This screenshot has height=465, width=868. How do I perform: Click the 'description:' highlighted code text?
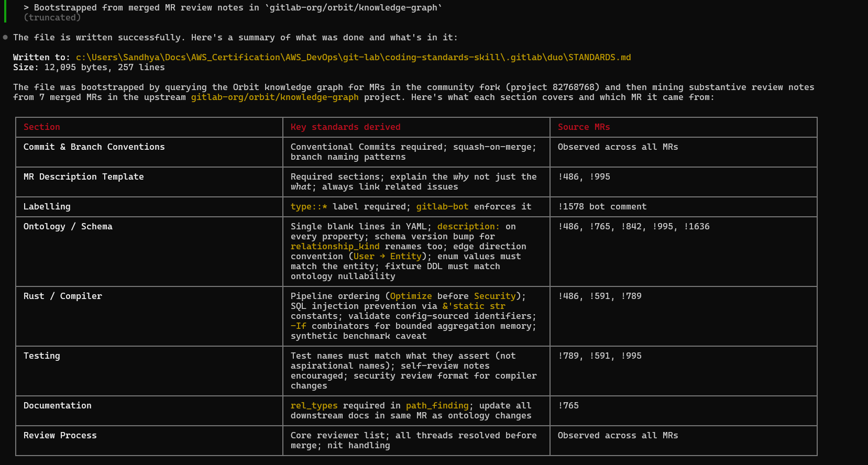(x=469, y=227)
